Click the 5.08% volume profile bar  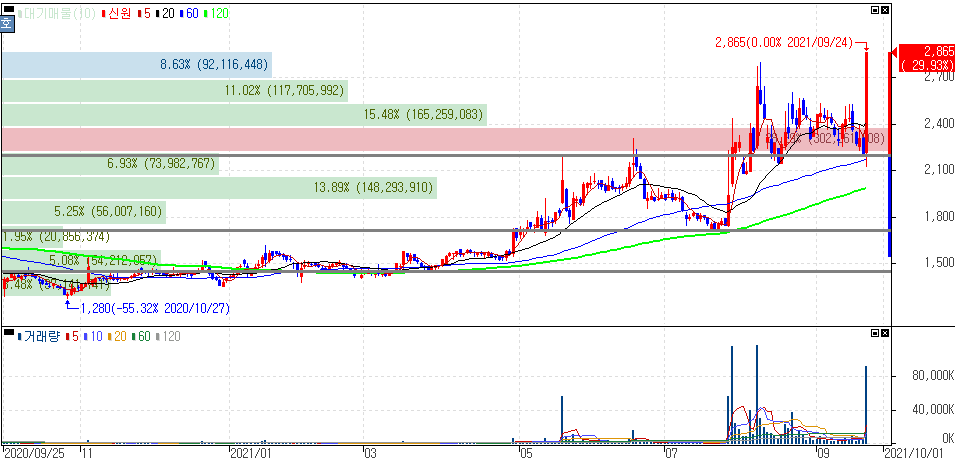(x=80, y=260)
